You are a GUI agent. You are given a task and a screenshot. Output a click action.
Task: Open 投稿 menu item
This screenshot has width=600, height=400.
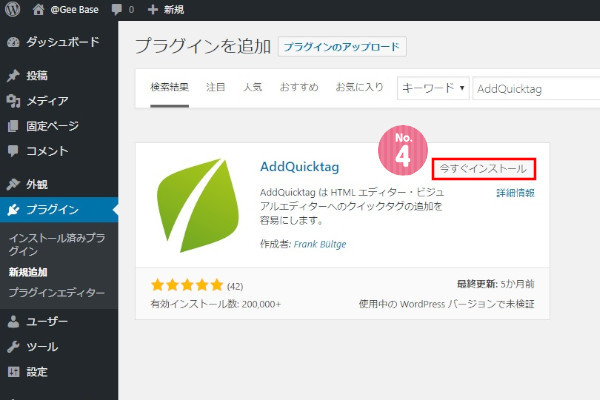point(37,75)
